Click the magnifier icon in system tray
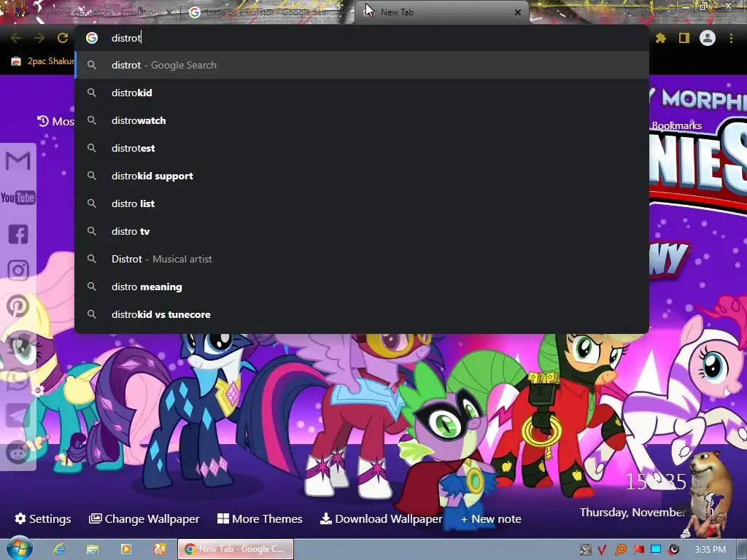This screenshot has width=747, height=560. pyautogui.click(x=621, y=550)
